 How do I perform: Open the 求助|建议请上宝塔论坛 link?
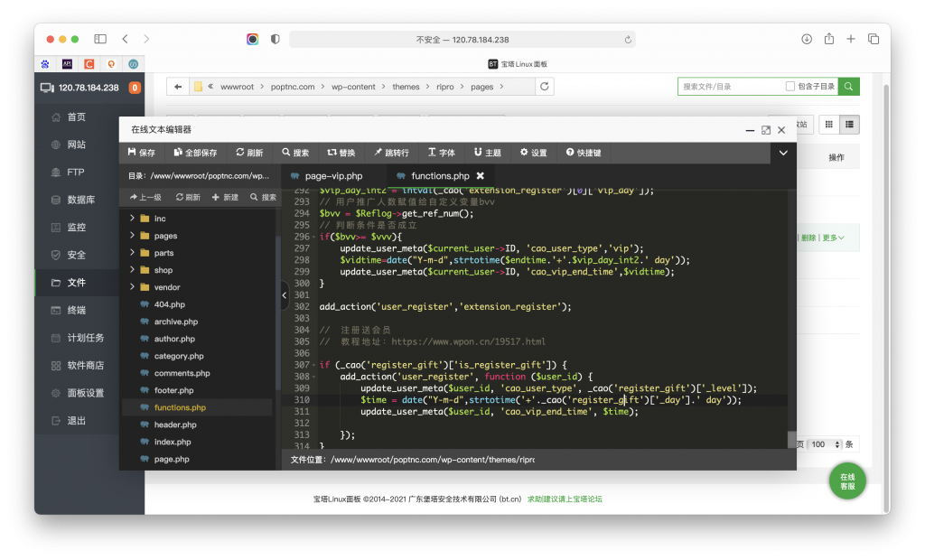click(x=565, y=499)
